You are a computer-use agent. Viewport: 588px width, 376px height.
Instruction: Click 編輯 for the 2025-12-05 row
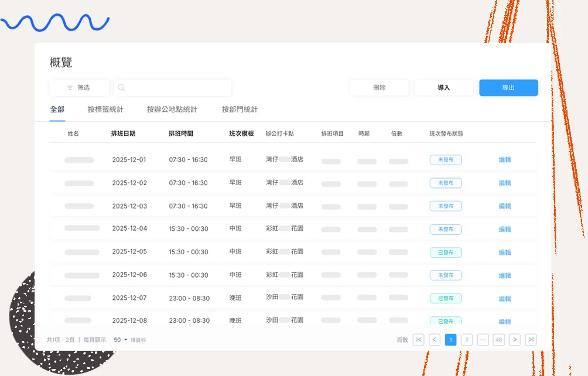tap(504, 252)
